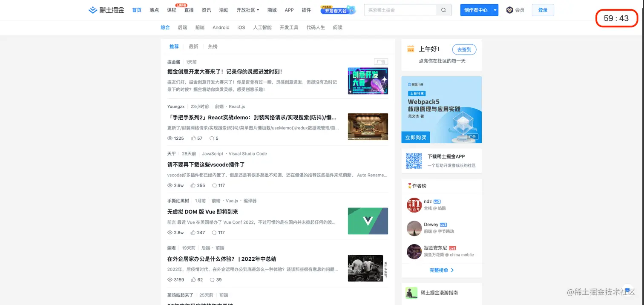Like the 无虚拟 DOM 版 Vue post
This screenshot has width=644, height=305.
click(x=193, y=233)
